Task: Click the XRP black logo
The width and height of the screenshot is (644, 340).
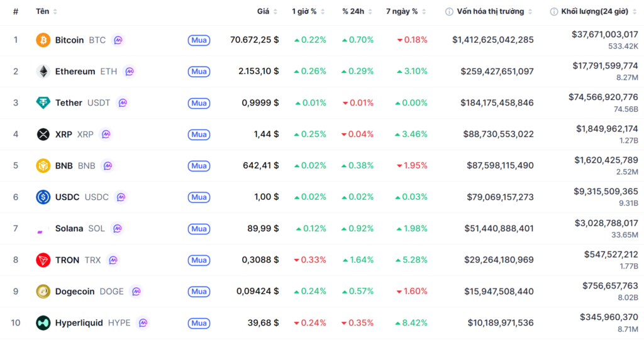Action: coord(43,134)
